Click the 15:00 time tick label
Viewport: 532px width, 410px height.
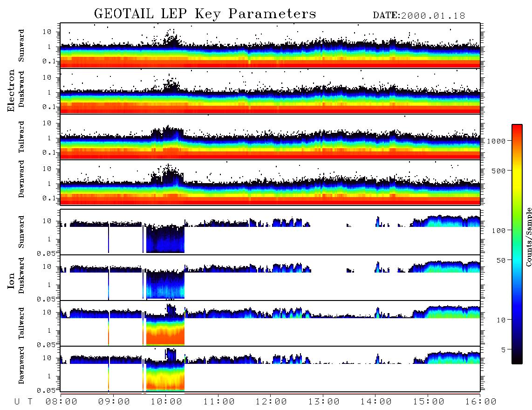429,402
